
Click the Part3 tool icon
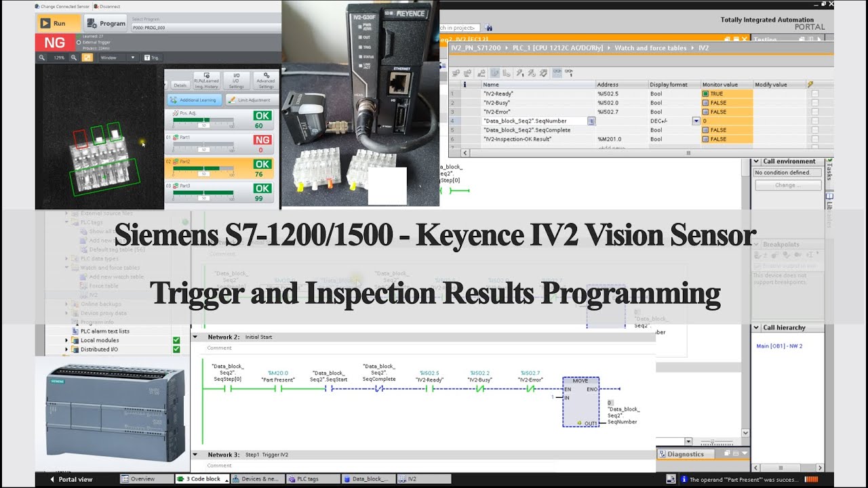[x=176, y=186]
